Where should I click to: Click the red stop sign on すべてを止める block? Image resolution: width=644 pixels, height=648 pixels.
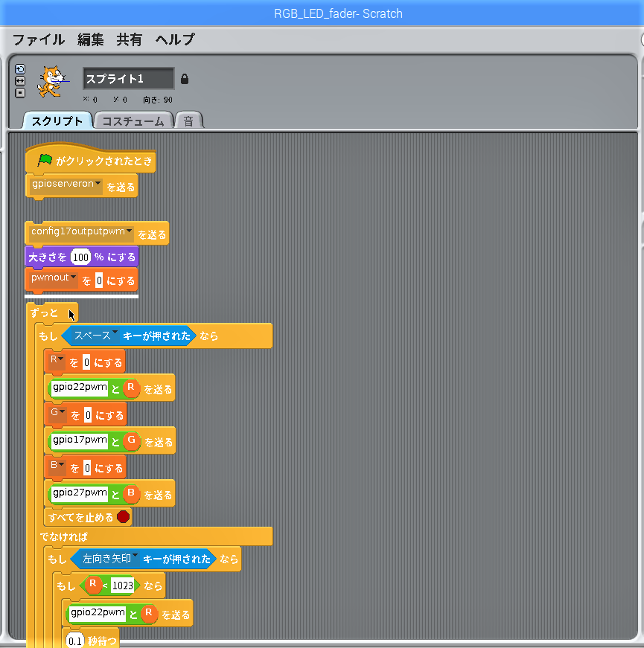[x=124, y=516]
